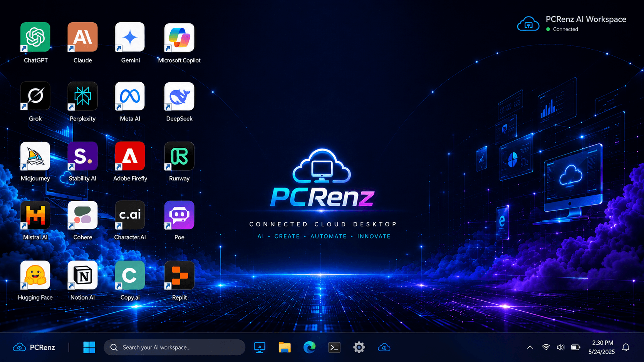Click the volume speaker tray icon
The image size is (644, 362).
(560, 347)
